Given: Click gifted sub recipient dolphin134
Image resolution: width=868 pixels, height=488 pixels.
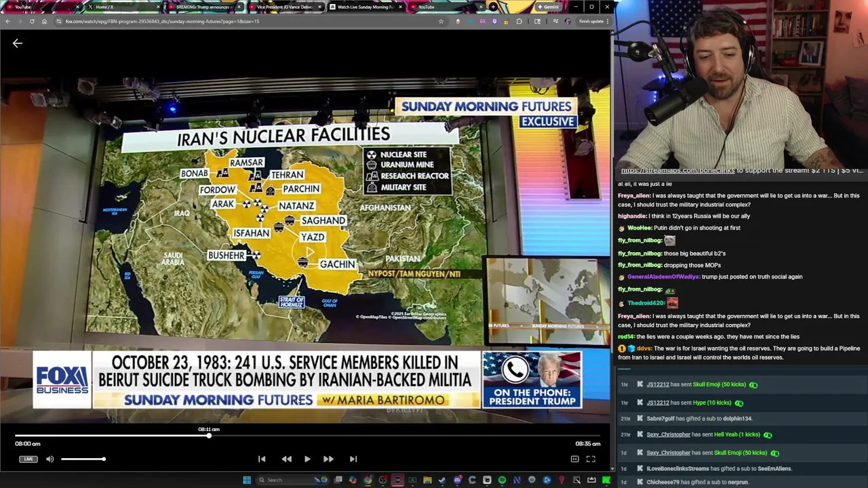Looking at the screenshot, I should (737, 419).
